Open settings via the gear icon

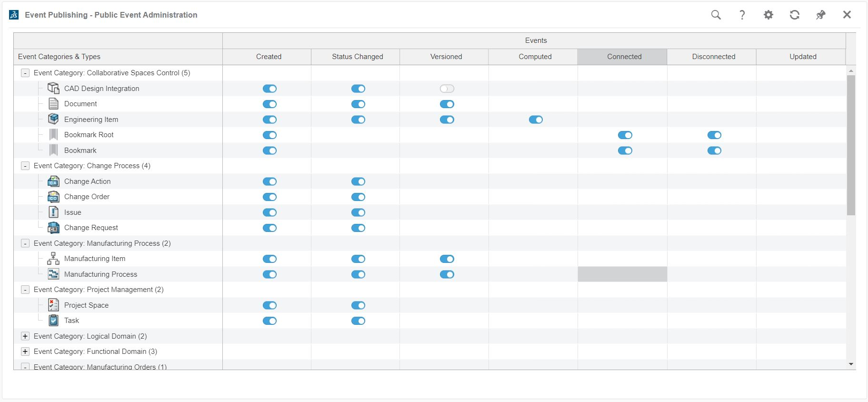click(x=768, y=15)
